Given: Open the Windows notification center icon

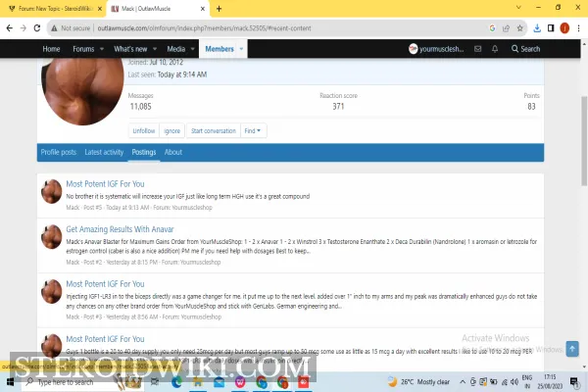Looking at the screenshot, I should (573, 382).
